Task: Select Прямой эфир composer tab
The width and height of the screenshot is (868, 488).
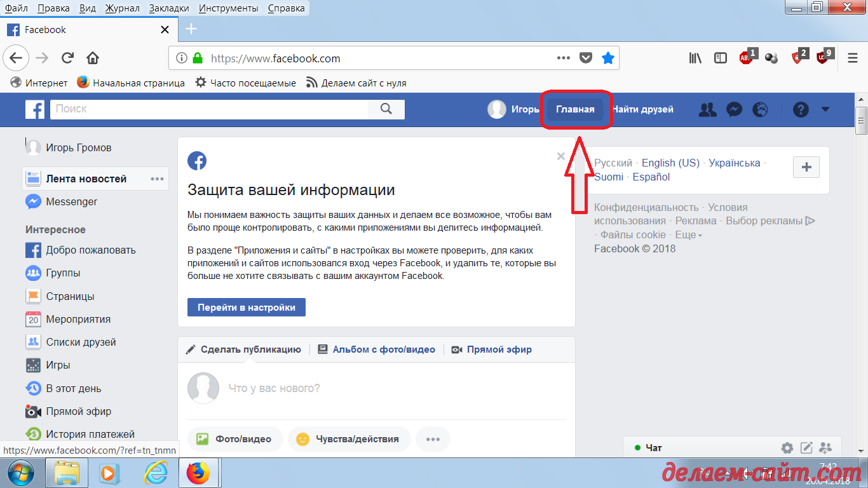Action: click(x=492, y=349)
